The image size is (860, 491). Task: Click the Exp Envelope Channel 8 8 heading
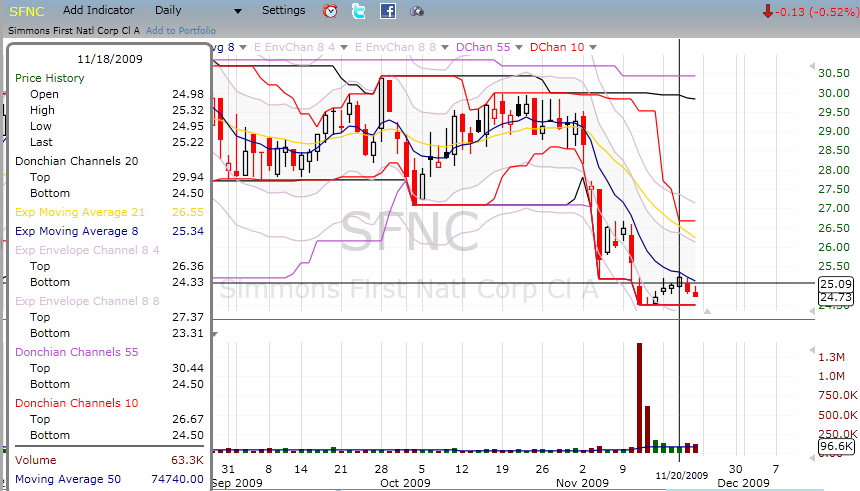(87, 301)
